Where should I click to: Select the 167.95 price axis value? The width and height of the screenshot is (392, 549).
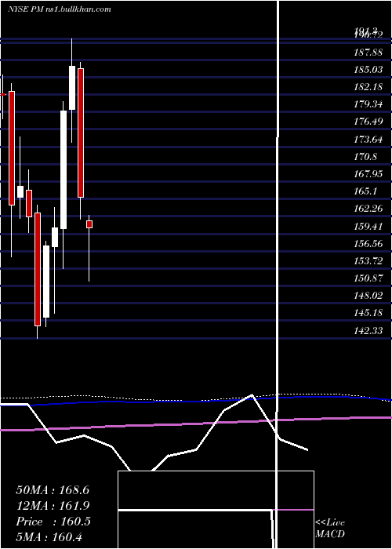[x=368, y=174]
